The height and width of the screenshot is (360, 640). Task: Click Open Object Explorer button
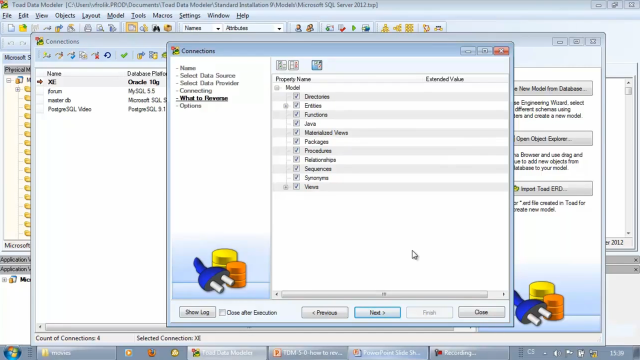coord(553,139)
